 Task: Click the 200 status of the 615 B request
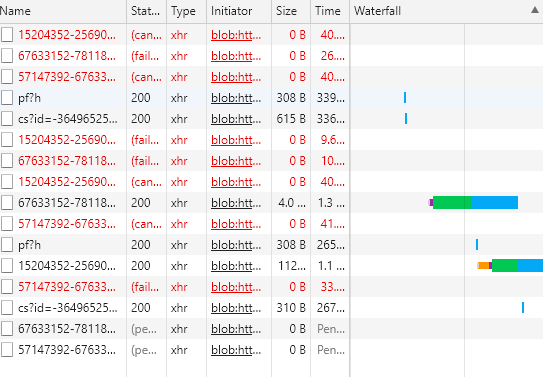click(x=141, y=119)
